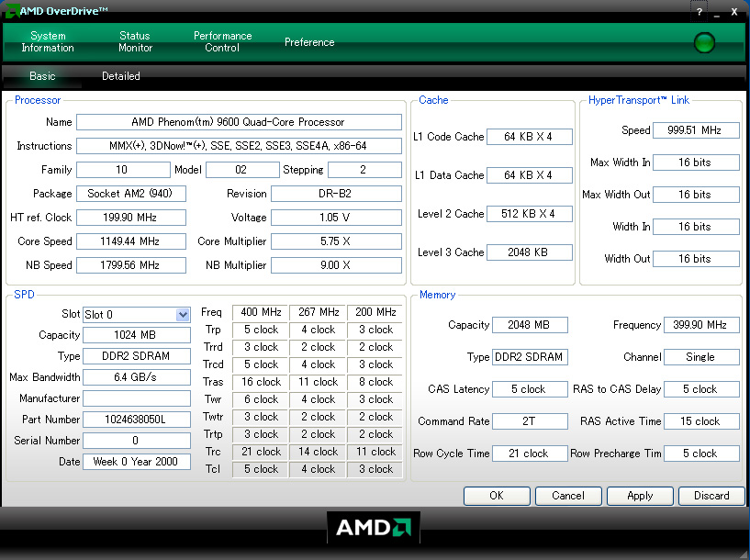Select the Core Speed value field
The width and height of the screenshot is (750, 560).
click(130, 241)
